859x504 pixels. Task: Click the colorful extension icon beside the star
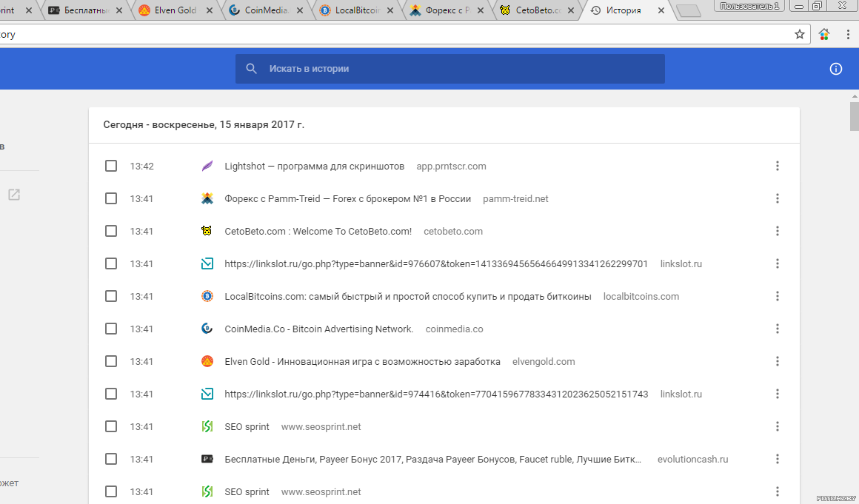pos(824,35)
